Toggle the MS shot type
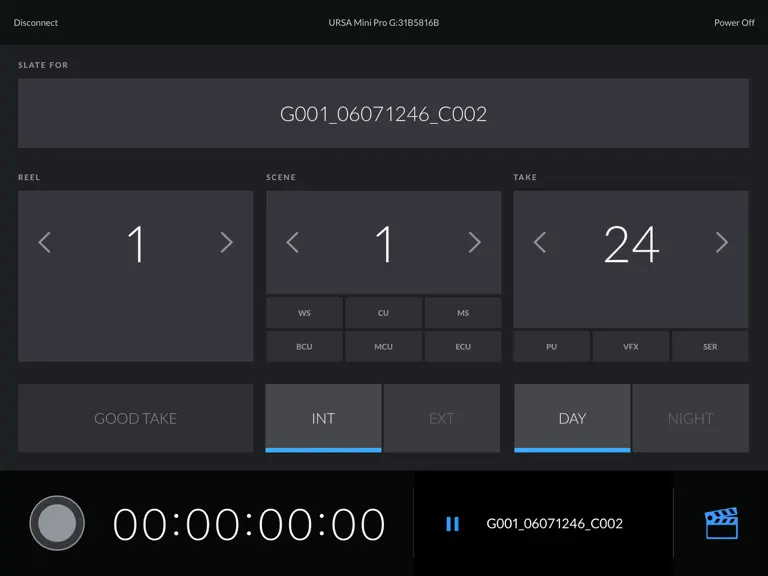This screenshot has width=768, height=576. click(x=463, y=312)
